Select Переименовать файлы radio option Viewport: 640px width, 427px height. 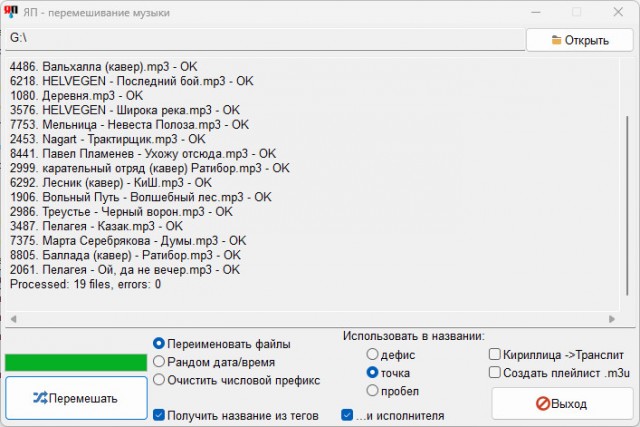tap(159, 343)
